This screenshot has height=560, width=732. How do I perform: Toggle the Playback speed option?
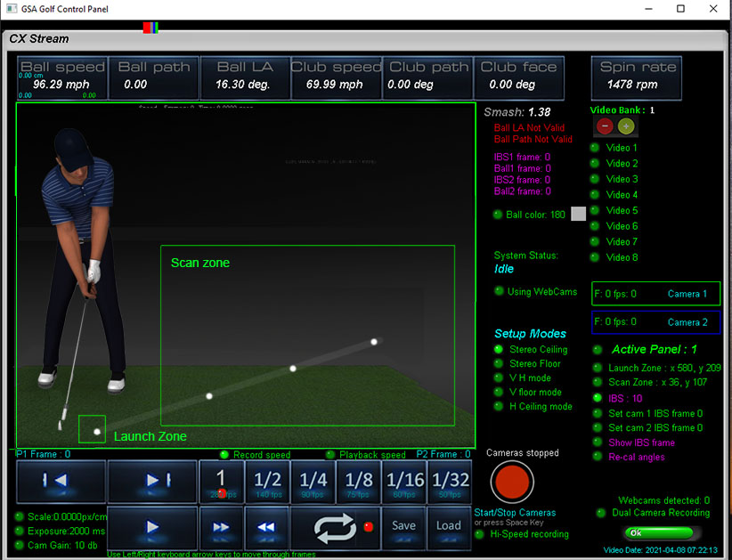click(x=365, y=455)
